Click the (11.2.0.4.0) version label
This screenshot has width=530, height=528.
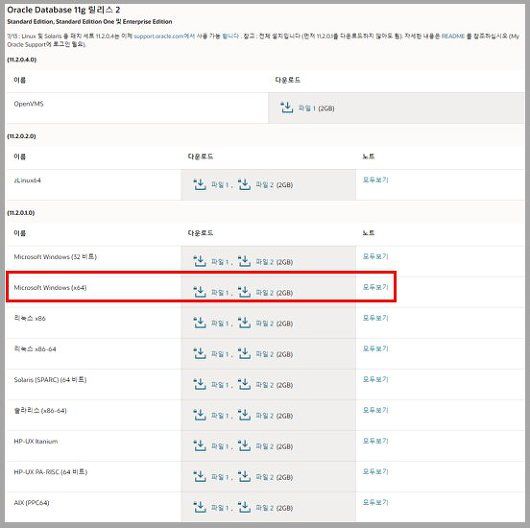[x=22, y=60]
